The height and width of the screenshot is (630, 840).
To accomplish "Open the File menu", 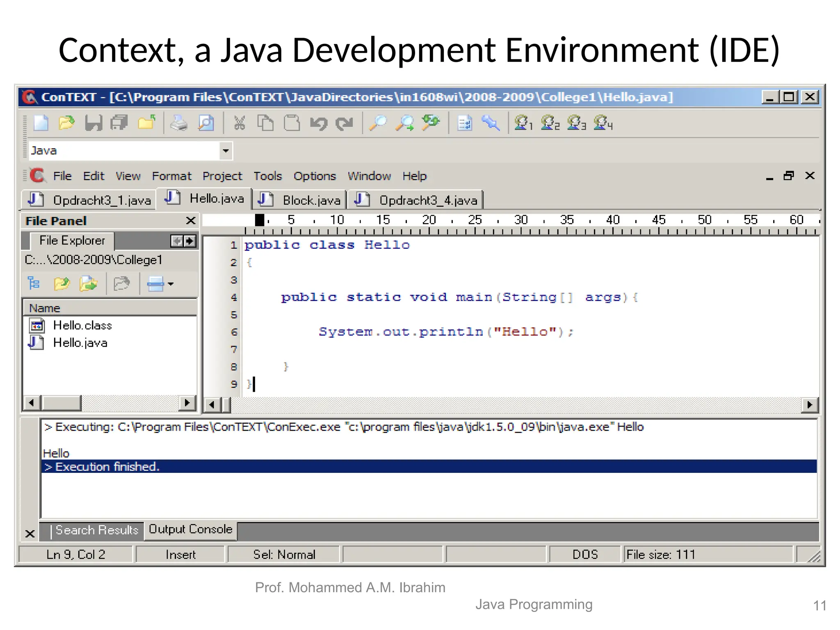I will [62, 176].
